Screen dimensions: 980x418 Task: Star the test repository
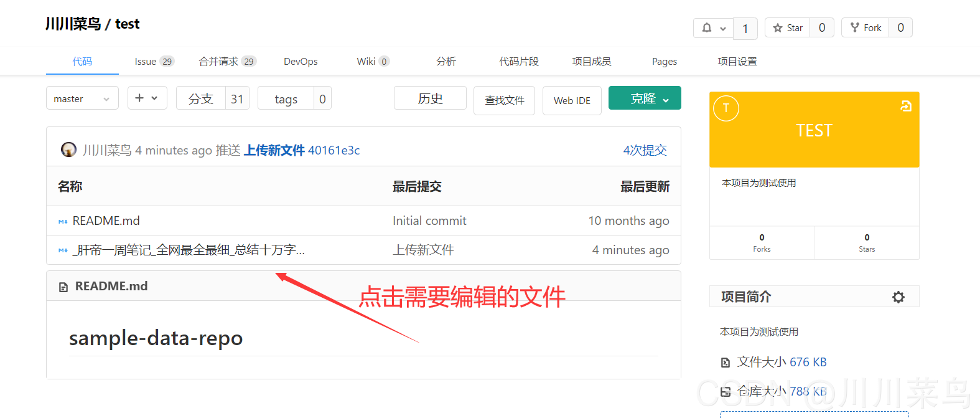(788, 28)
